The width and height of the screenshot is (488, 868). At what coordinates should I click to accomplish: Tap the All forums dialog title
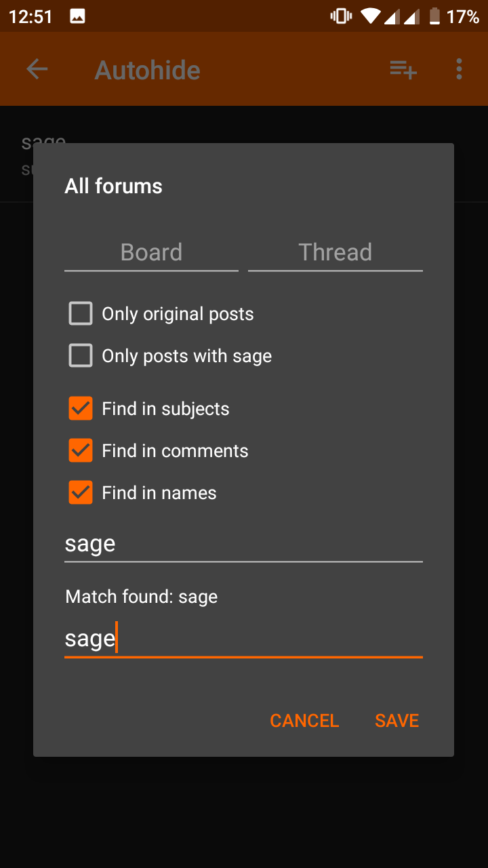tap(114, 186)
